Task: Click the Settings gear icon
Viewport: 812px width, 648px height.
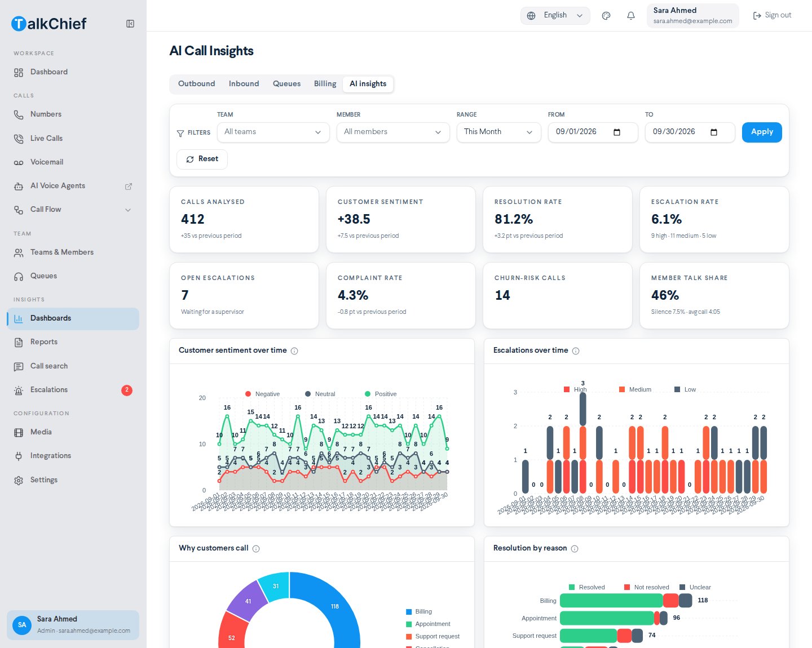Action: point(19,481)
